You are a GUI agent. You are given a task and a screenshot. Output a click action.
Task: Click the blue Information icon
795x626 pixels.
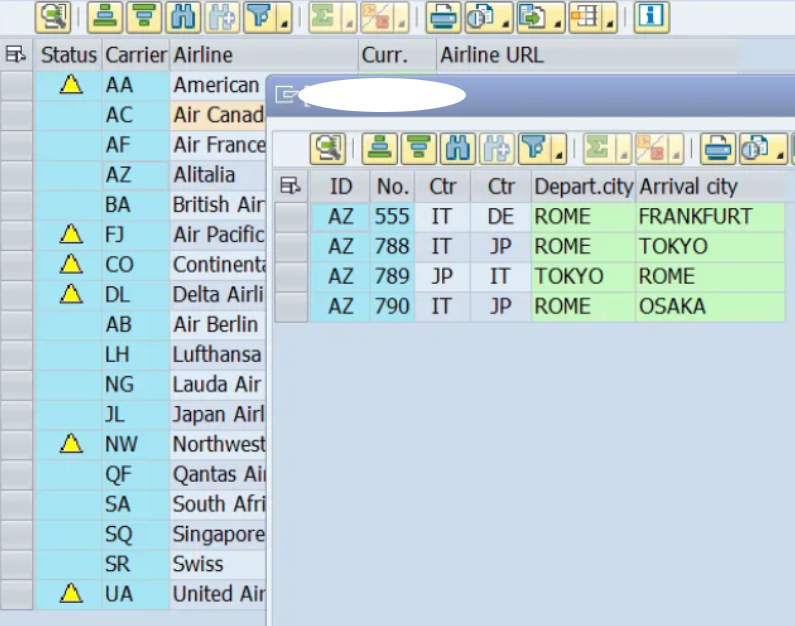click(652, 17)
